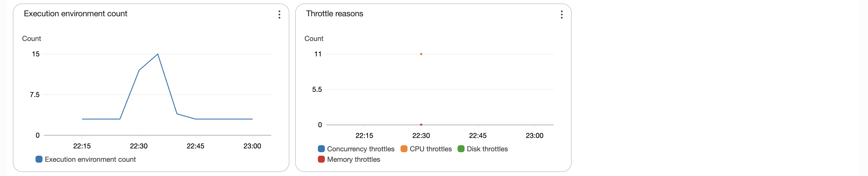Screen dimensions: 868x176
Task: Select the red Memory throttles data point
Action: tap(421, 125)
